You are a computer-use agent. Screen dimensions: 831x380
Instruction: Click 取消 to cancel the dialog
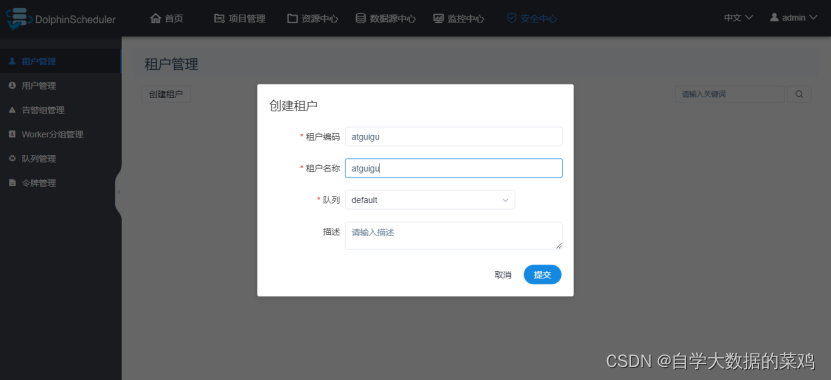(x=503, y=275)
